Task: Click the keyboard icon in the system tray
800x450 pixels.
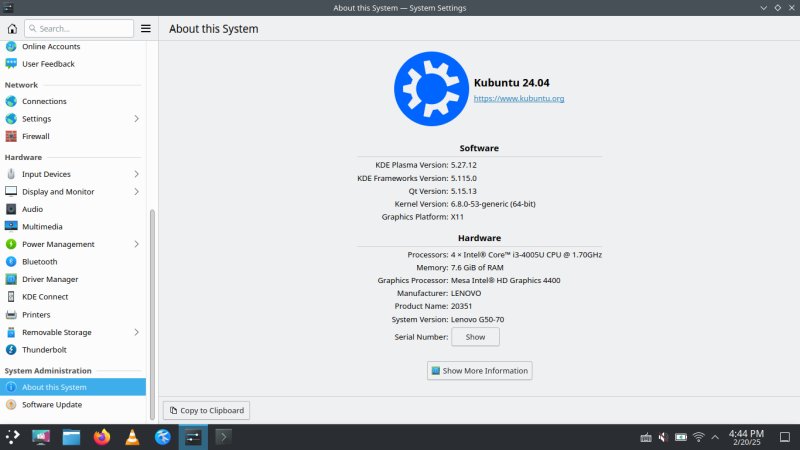Action: point(646,437)
